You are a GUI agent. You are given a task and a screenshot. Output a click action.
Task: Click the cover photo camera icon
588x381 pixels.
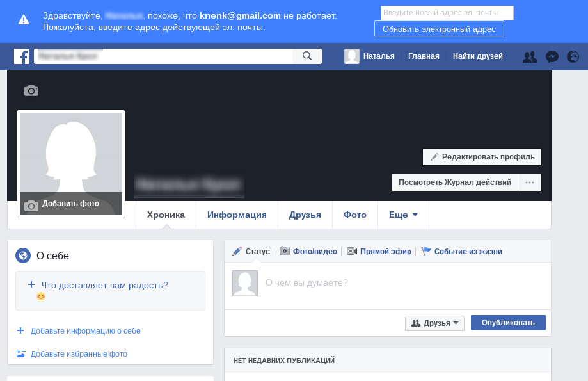coord(31,91)
